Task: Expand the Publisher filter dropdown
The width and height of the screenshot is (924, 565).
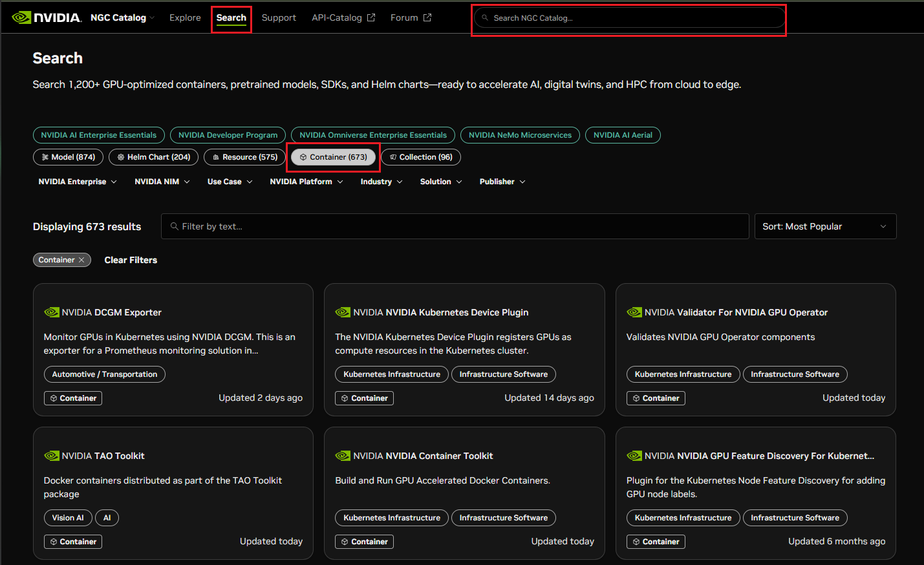Action: (x=502, y=182)
